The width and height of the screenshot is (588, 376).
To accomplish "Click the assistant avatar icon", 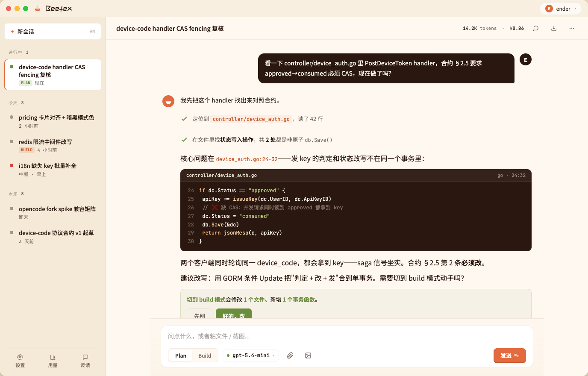I will 168,101.
